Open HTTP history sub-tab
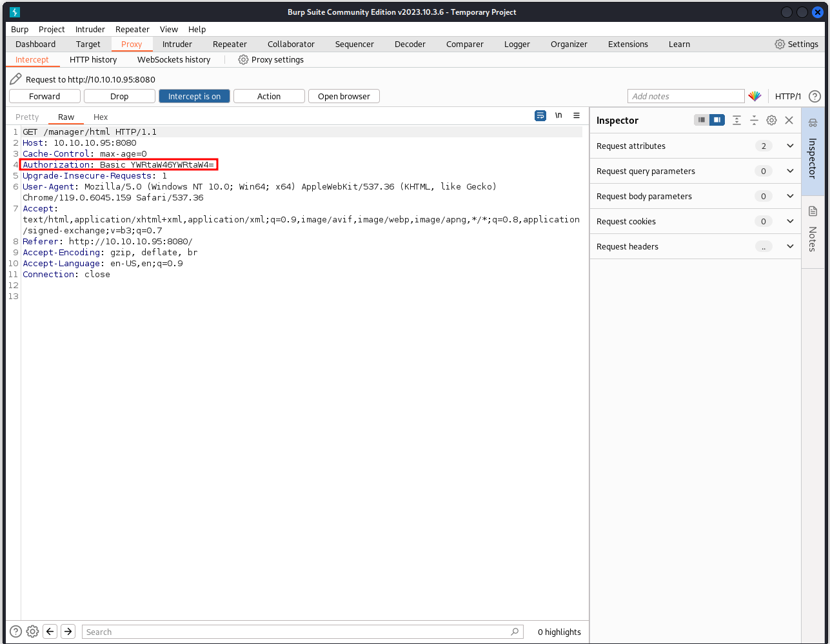 click(94, 59)
